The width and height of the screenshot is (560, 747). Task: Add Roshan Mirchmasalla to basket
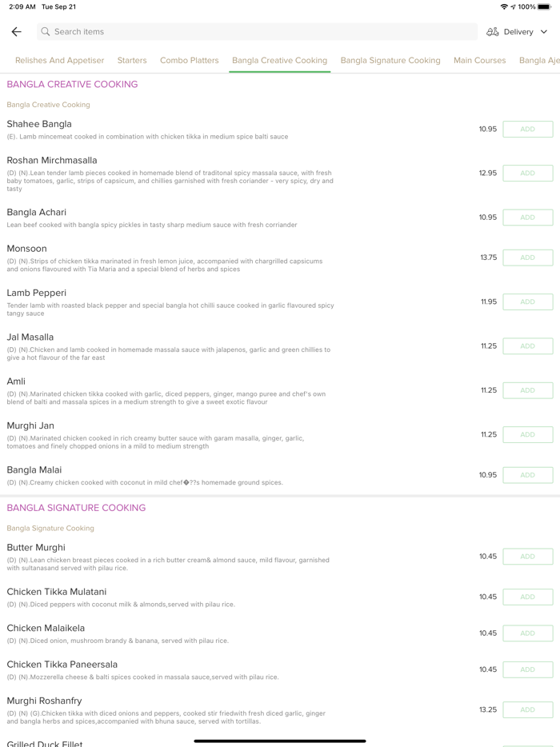point(527,173)
